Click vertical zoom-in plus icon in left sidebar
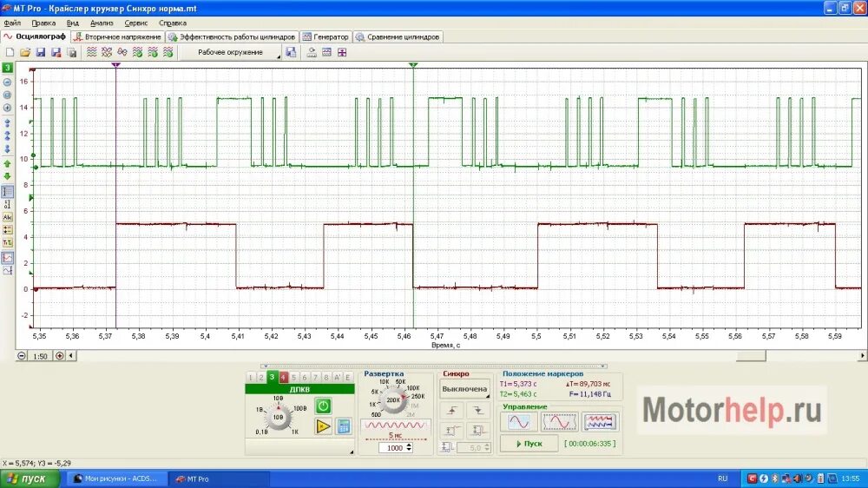 [x=7, y=108]
